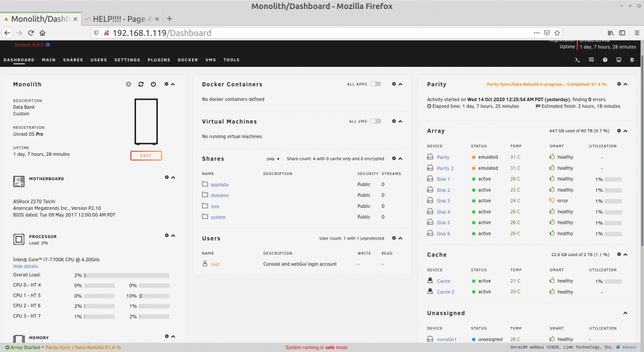Open the SMB protocol dropdown in Shares
Viewport: 644px width, 352px height.
tap(272, 159)
